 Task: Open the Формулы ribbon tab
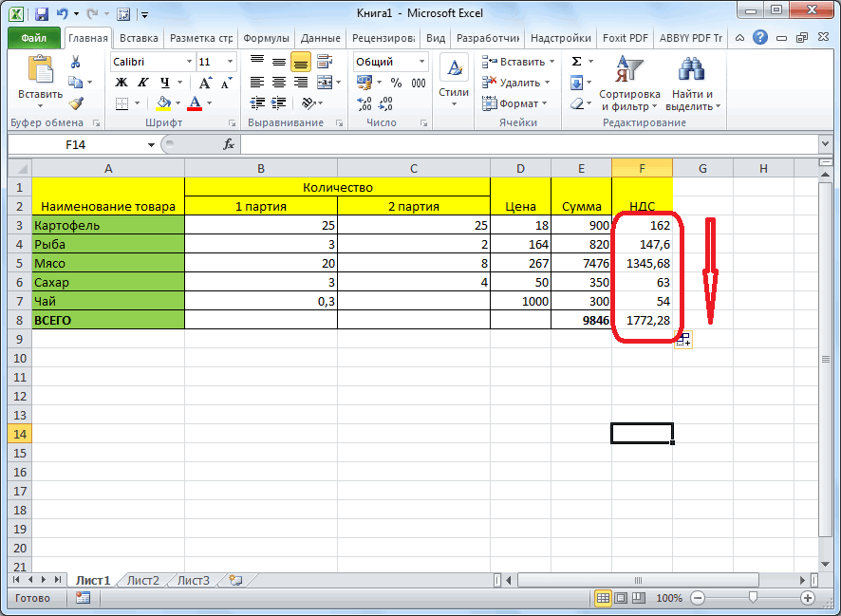(x=266, y=38)
